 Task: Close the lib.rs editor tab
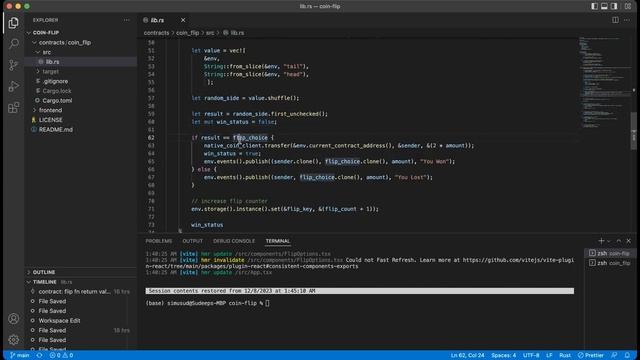[x=183, y=20]
